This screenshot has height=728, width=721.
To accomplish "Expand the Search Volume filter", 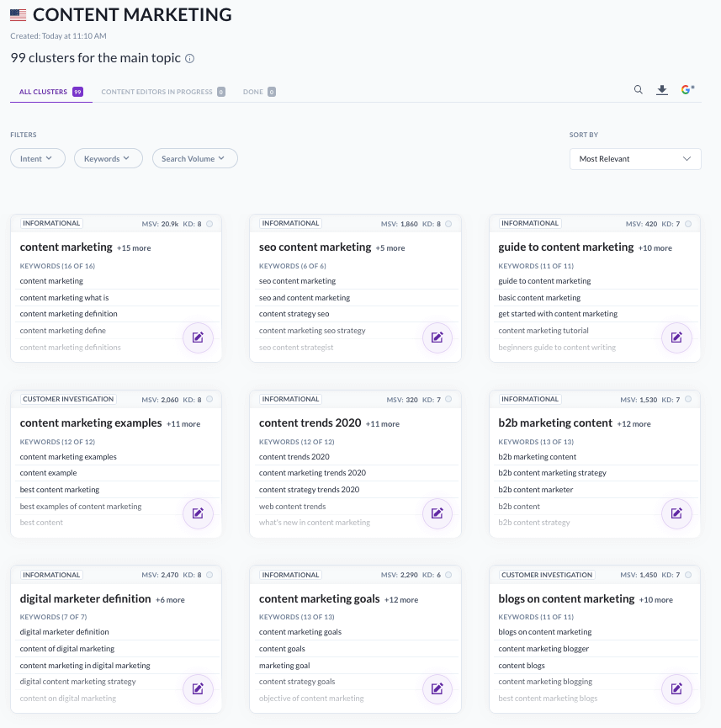I will pyautogui.click(x=194, y=158).
